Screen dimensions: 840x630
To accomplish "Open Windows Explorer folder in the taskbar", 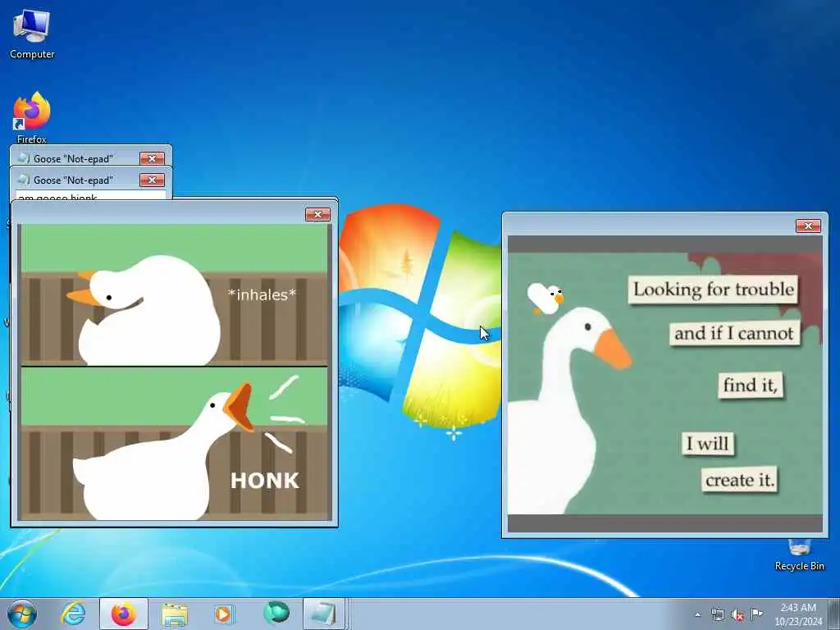I will tap(175, 614).
